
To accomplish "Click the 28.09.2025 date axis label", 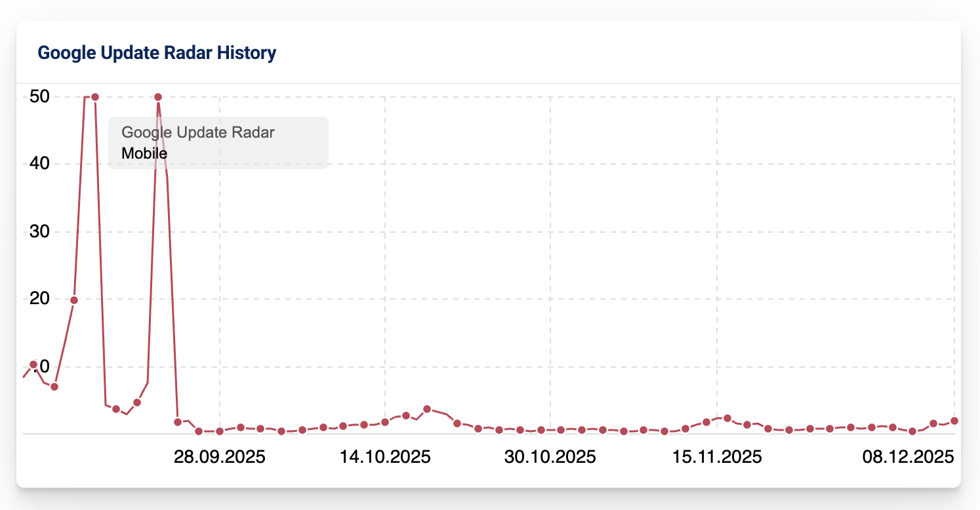I will click(x=220, y=457).
